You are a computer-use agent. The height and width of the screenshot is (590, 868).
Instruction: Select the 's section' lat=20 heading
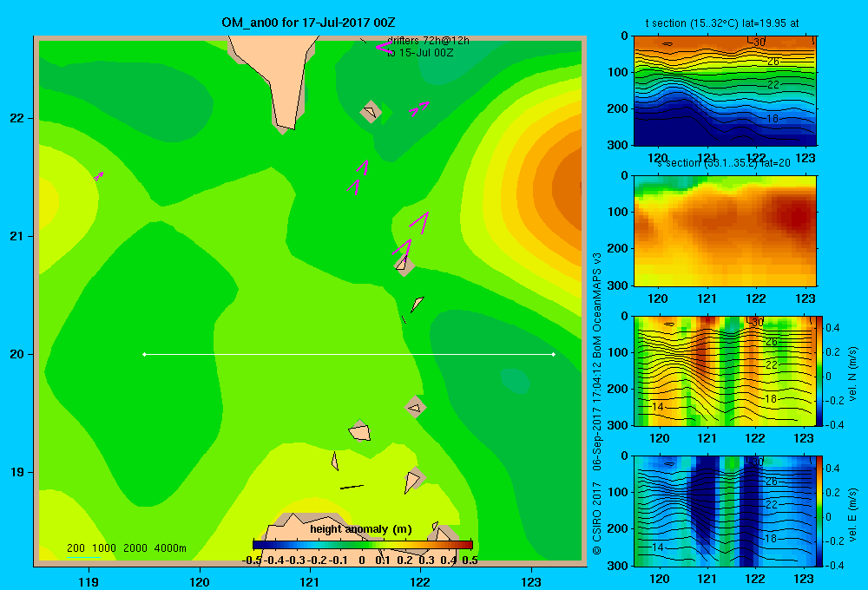point(724,163)
